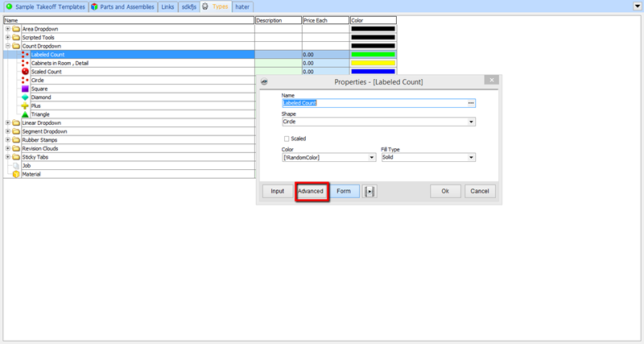Click the purple Square type icon
The height and width of the screenshot is (344, 644).
(25, 89)
